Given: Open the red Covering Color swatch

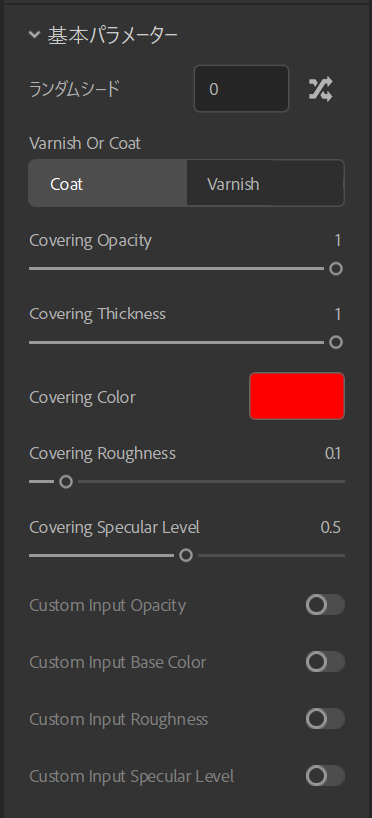Looking at the screenshot, I should tap(297, 396).
